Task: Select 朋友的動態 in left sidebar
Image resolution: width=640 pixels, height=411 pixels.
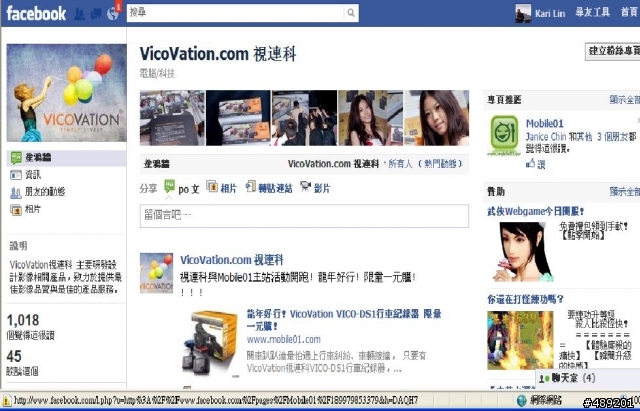Action: [x=45, y=191]
